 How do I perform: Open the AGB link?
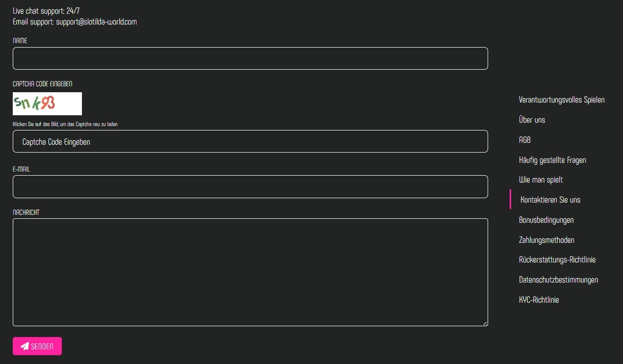coord(524,140)
